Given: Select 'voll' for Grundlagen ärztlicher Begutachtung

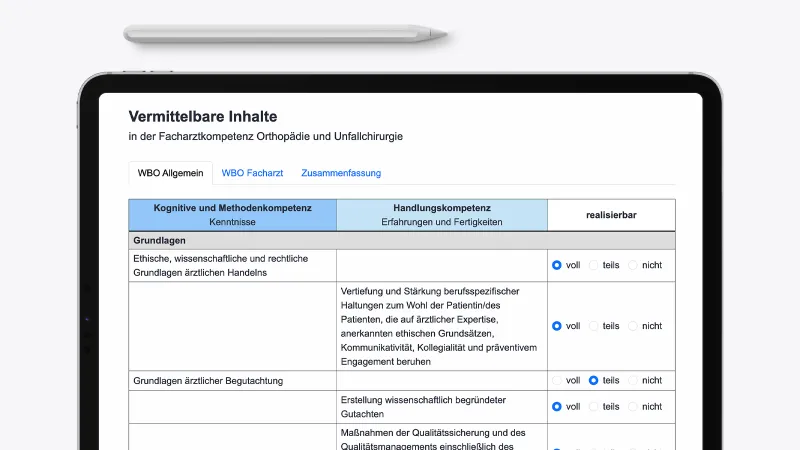Looking at the screenshot, I should click(x=557, y=381).
